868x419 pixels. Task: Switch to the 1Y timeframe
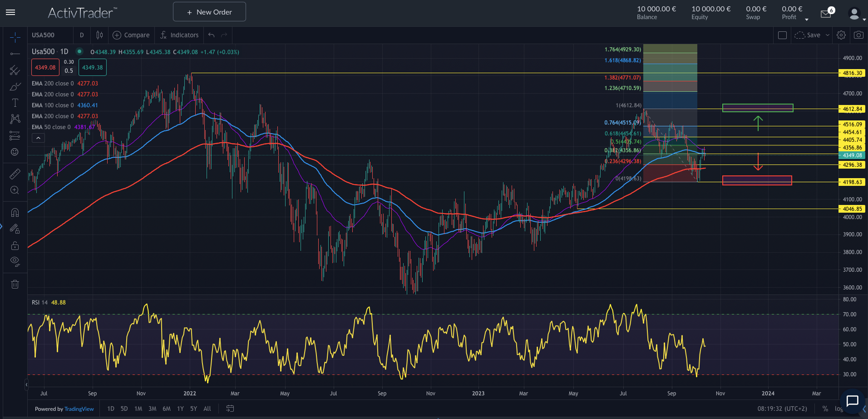tap(180, 409)
